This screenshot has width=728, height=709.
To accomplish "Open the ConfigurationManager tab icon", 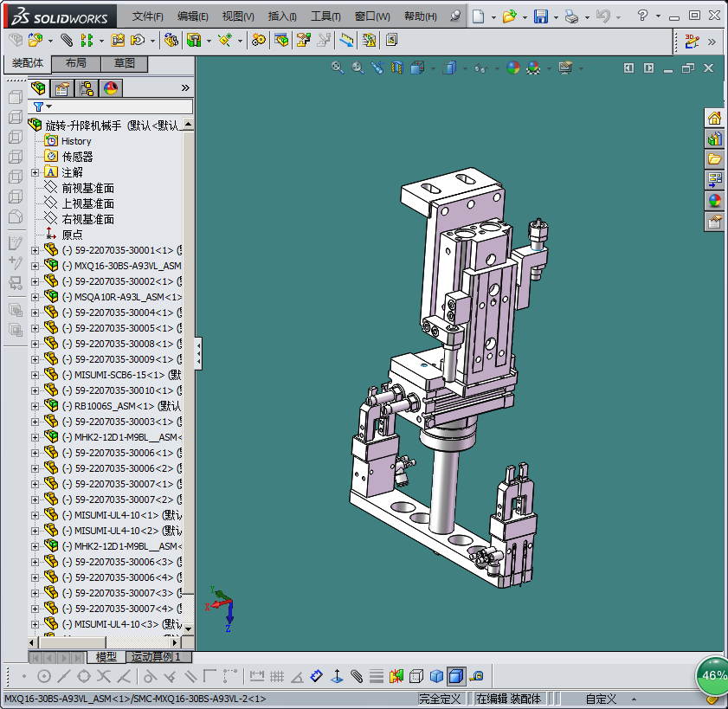I will 87,88.
